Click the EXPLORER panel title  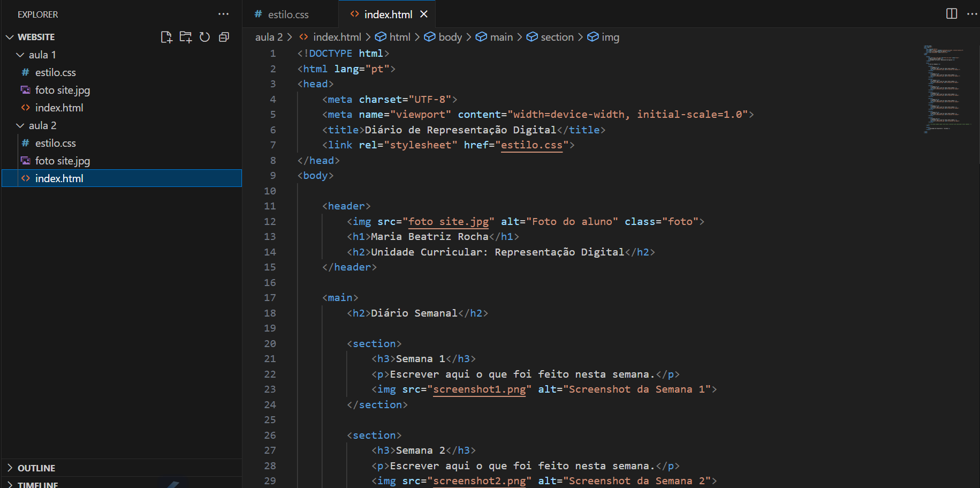tap(37, 14)
